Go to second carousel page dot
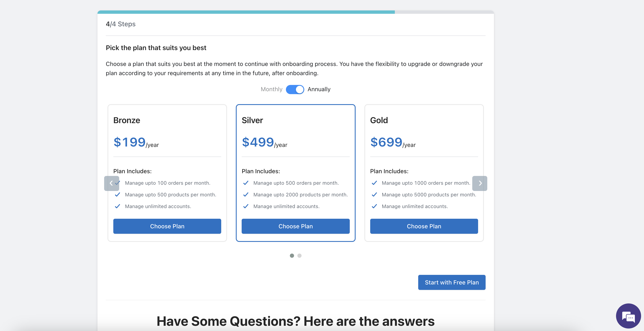The height and width of the screenshot is (331, 644). pos(299,255)
